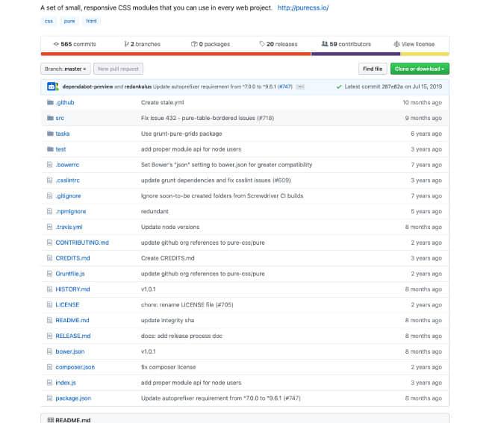Screen dimensions: 504x423
Task: Click the folder icon next to src
Action: 49,118
